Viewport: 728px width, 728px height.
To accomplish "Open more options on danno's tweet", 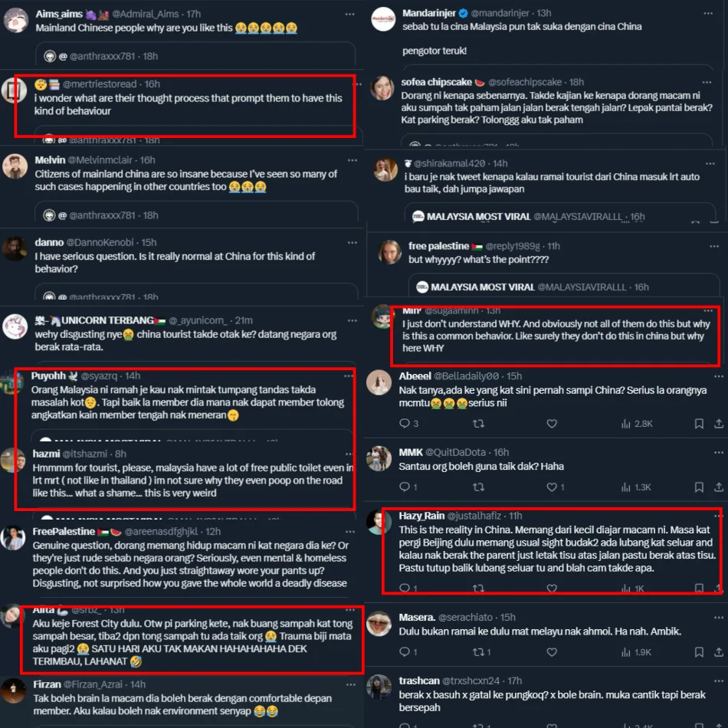I will click(x=353, y=242).
